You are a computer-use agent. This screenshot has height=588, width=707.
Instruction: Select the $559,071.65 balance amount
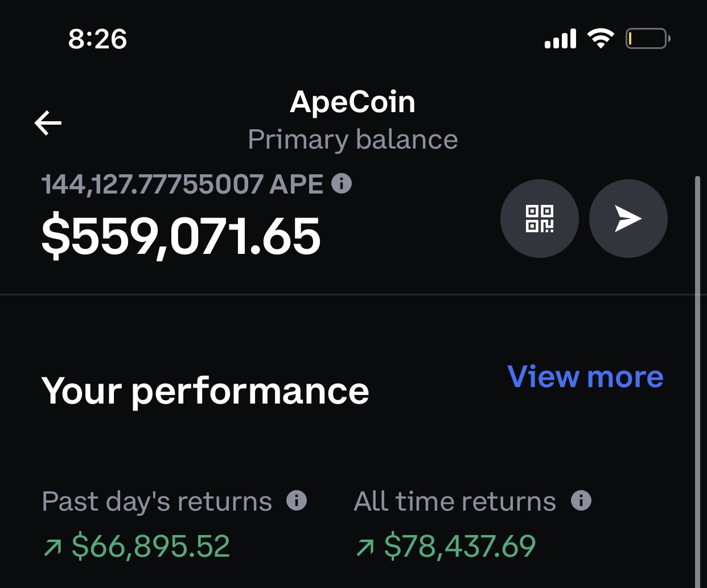[x=181, y=236]
